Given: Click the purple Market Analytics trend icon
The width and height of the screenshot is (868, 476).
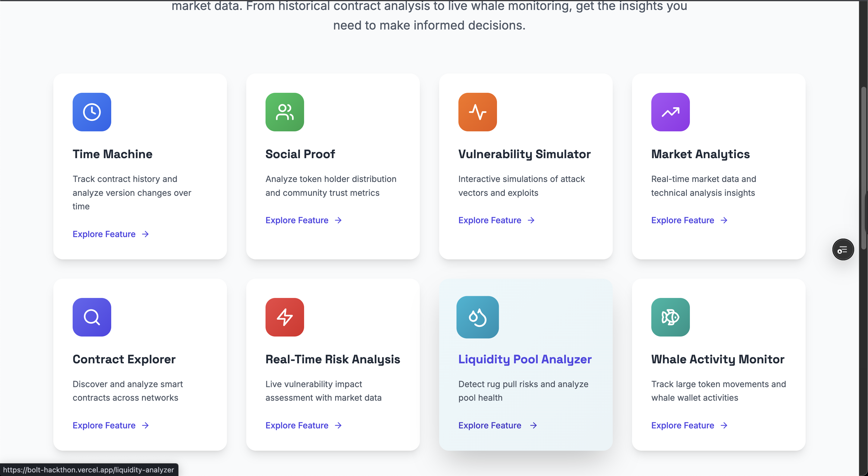Looking at the screenshot, I should pyautogui.click(x=670, y=112).
